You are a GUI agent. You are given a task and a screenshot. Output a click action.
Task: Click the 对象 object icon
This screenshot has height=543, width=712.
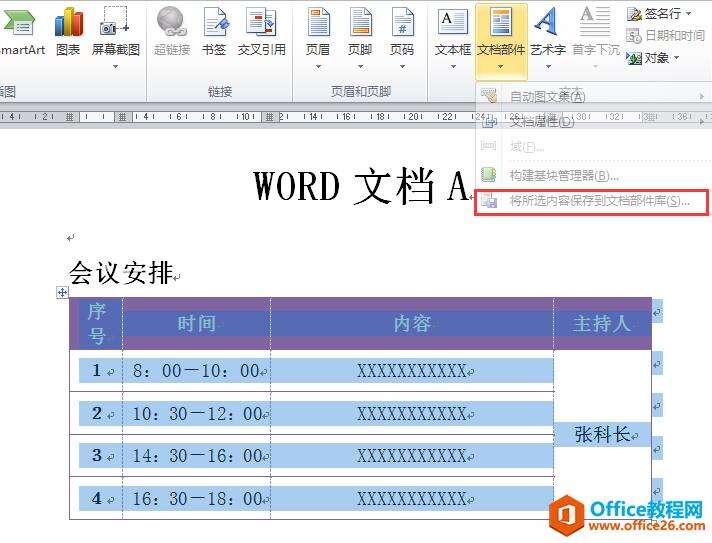(634, 58)
